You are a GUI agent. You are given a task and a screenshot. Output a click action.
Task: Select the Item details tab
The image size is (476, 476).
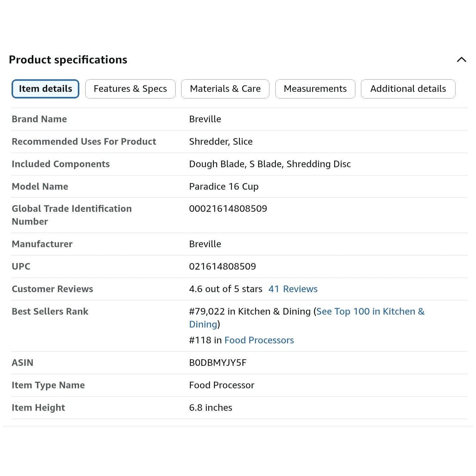tap(45, 89)
